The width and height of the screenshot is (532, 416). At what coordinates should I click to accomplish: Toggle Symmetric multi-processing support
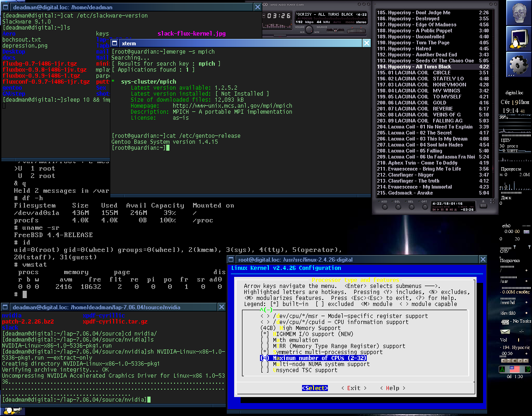321,352
